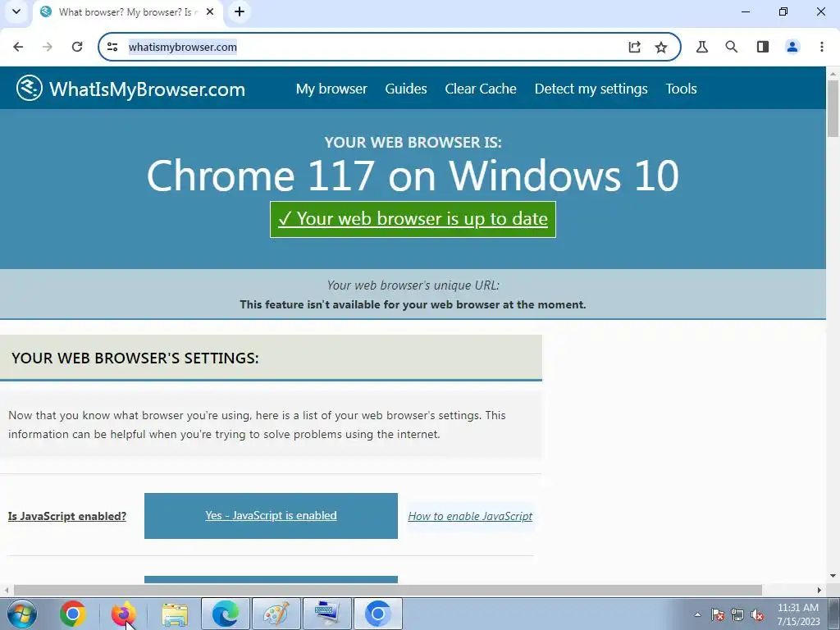The width and height of the screenshot is (840, 630).
Task: Click Yes - JavaScript is enabled button
Action: click(271, 515)
